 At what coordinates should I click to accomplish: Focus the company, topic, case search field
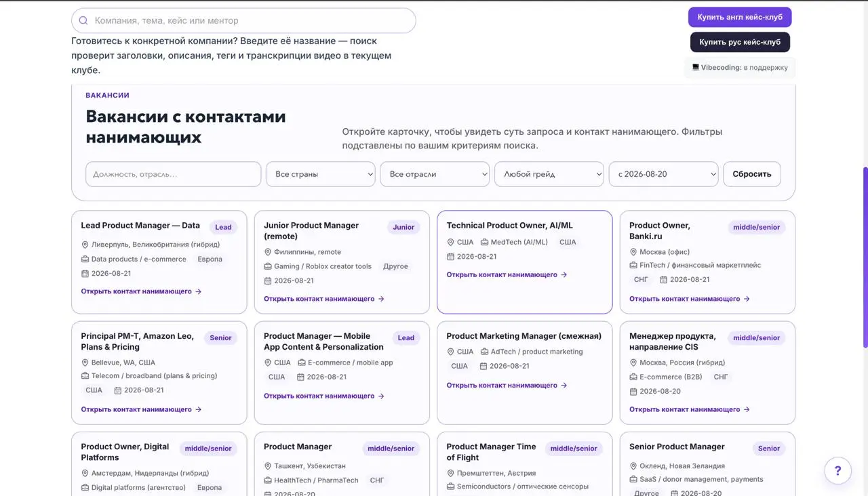pyautogui.click(x=243, y=20)
